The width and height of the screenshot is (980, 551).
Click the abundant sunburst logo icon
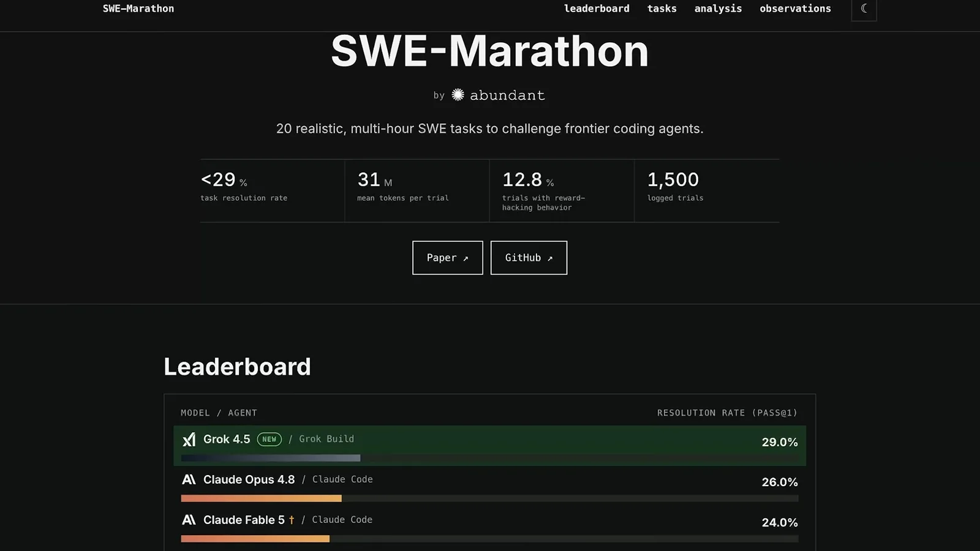click(x=458, y=95)
